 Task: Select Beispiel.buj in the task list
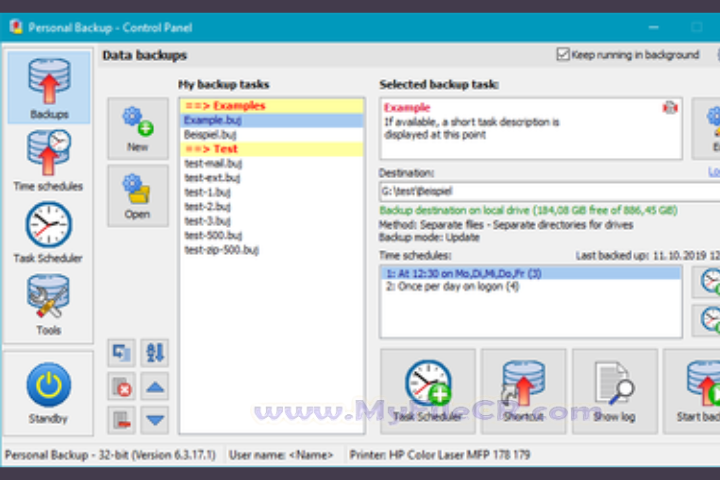(x=272, y=135)
